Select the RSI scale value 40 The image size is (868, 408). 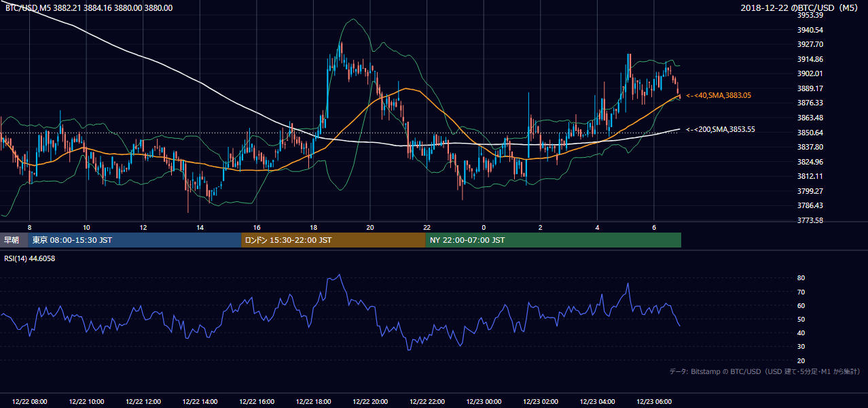801,333
